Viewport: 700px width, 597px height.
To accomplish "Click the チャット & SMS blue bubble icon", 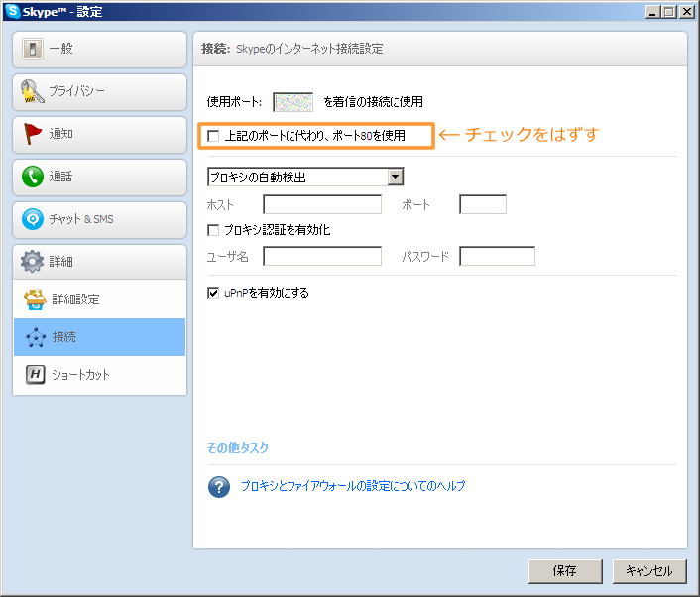I will (x=33, y=219).
